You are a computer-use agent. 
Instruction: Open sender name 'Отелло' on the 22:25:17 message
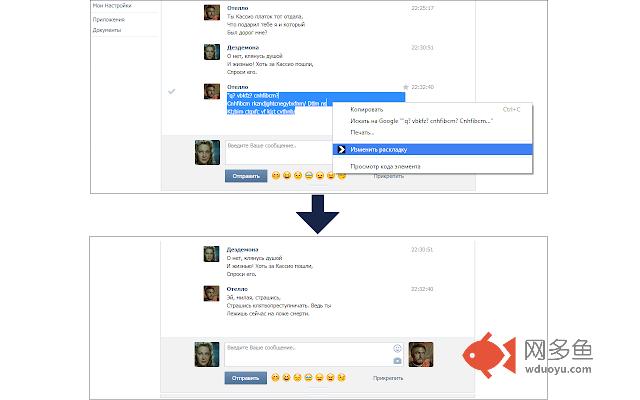[x=238, y=8]
